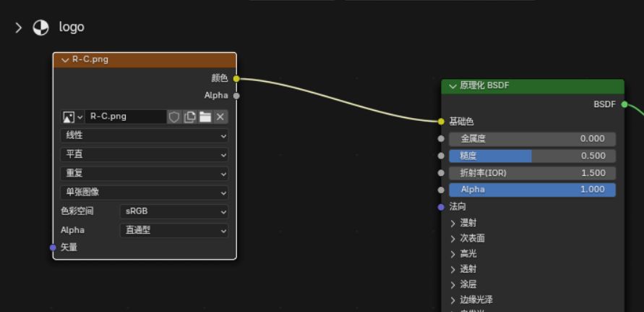Open image file with folder icon
The width and height of the screenshot is (644, 312).
click(x=205, y=117)
